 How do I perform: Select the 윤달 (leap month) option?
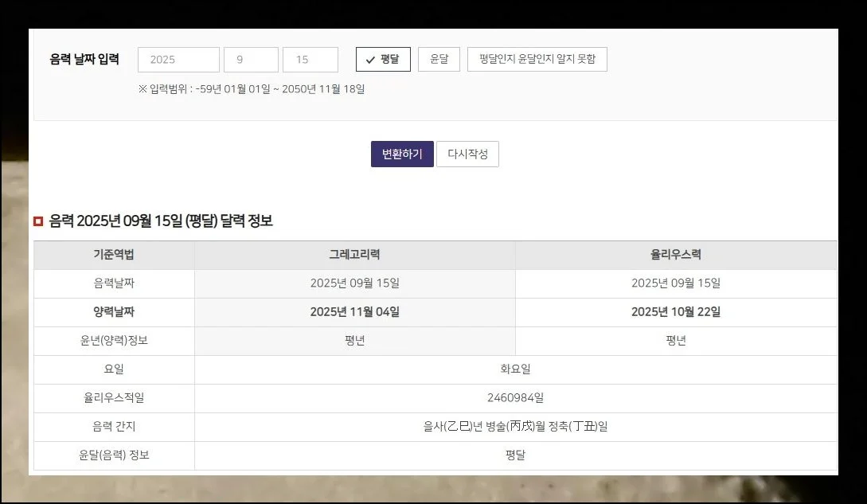439,59
